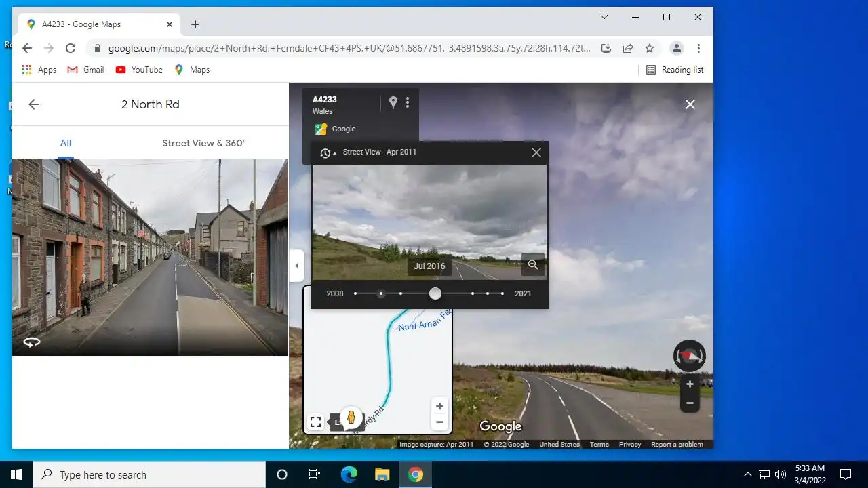Zoom in Street View with plus
868x488 pixels.
(690, 384)
